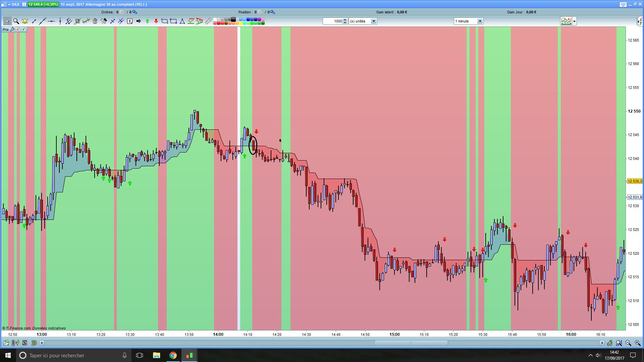
Task: Choose the red down arrow tool
Action: (x=156, y=21)
